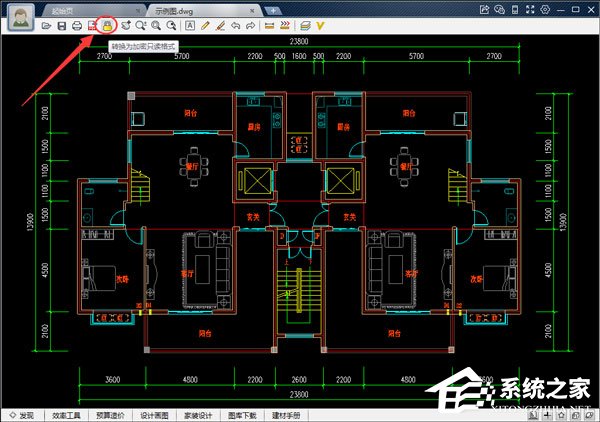
Task: Select the distance measure ruler tool
Action: [x=269, y=26]
